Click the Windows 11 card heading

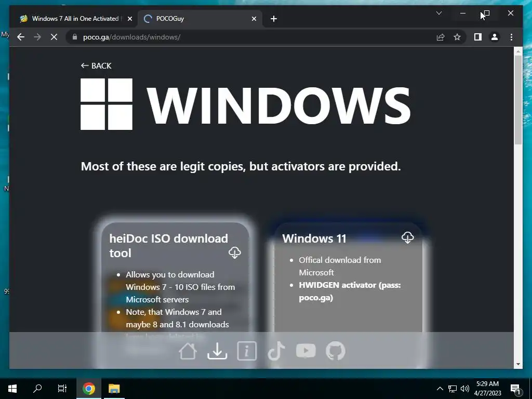point(314,238)
